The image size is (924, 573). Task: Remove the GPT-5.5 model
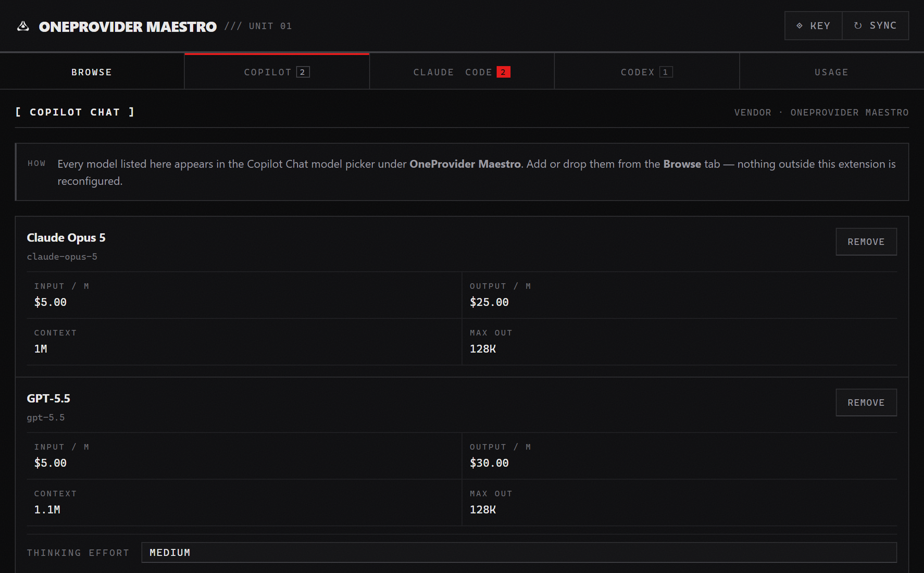click(x=866, y=402)
